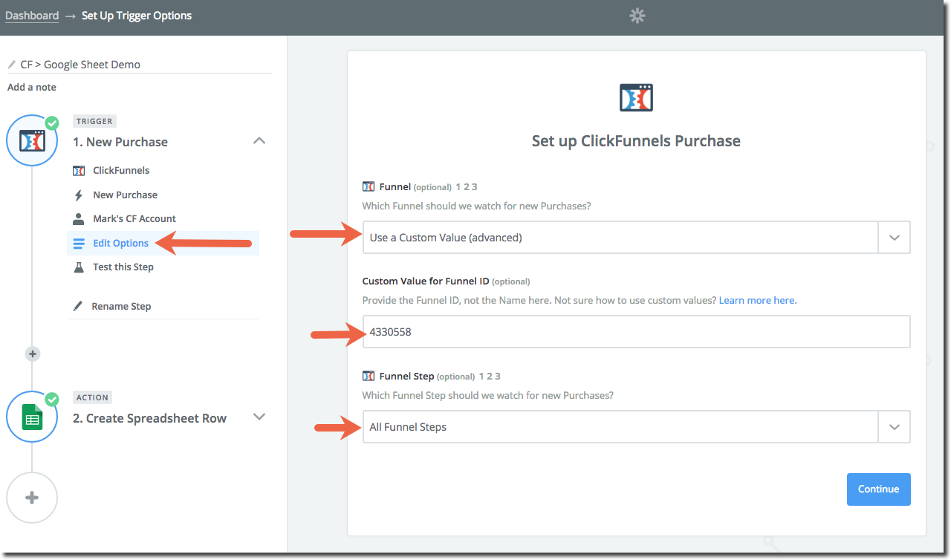The image size is (951, 560).
Task: Click the Edit Options lines icon
Action: click(x=79, y=243)
